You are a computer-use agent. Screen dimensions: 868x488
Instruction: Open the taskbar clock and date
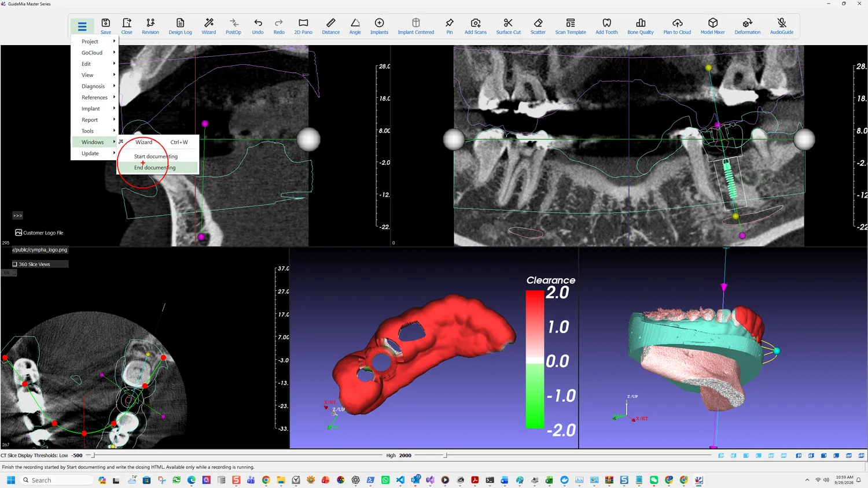point(844,480)
